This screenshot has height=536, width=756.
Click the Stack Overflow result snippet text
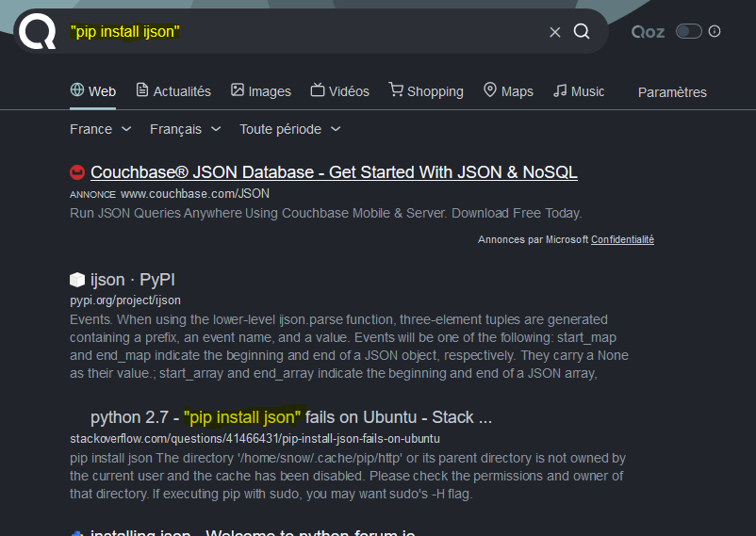click(348, 476)
